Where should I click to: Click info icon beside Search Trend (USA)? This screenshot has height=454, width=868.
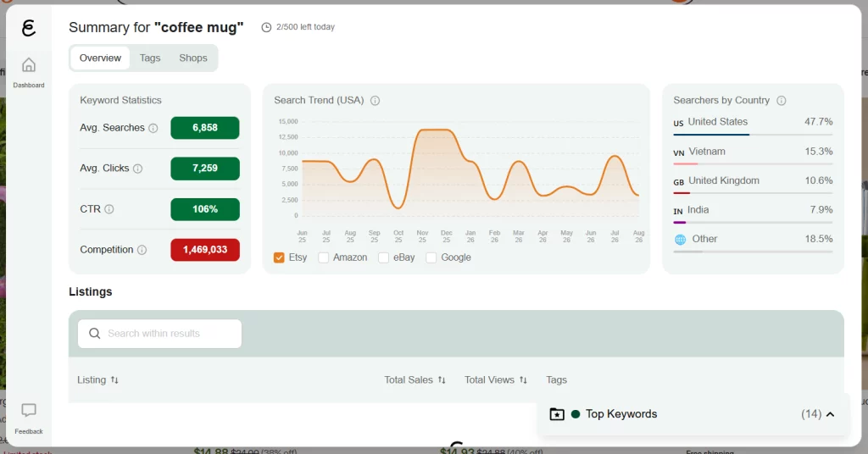pos(375,101)
